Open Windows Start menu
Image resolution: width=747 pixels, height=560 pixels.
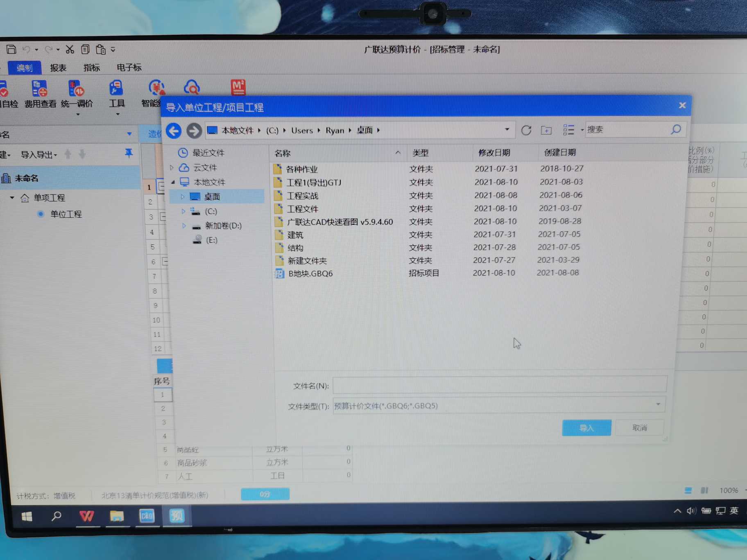tap(27, 517)
